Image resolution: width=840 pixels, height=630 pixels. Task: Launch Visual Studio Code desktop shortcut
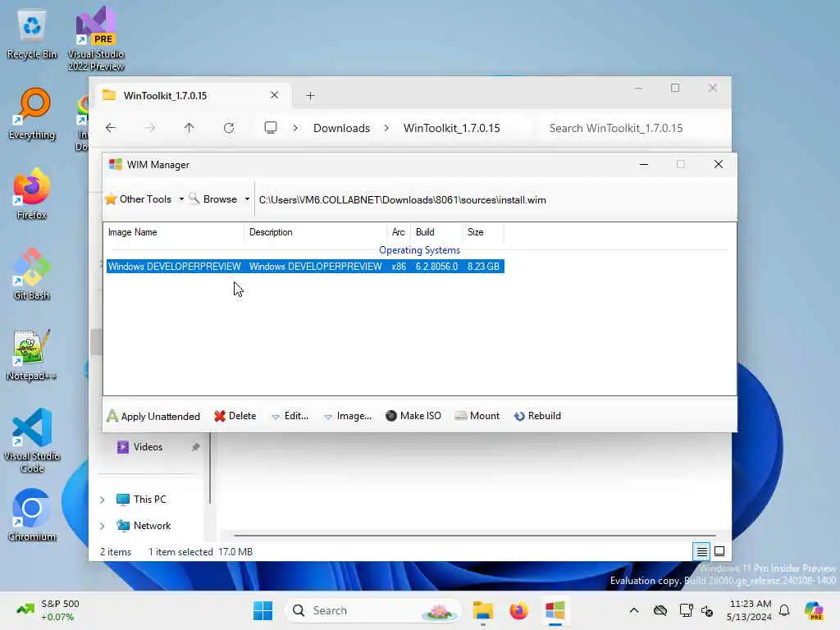[32, 441]
